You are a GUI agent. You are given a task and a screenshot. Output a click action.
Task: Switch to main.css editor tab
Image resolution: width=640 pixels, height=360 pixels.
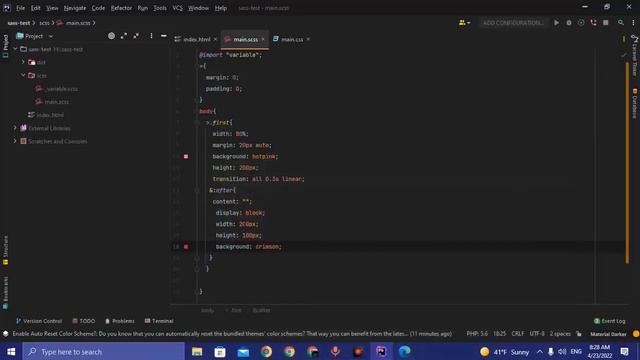tap(288, 39)
